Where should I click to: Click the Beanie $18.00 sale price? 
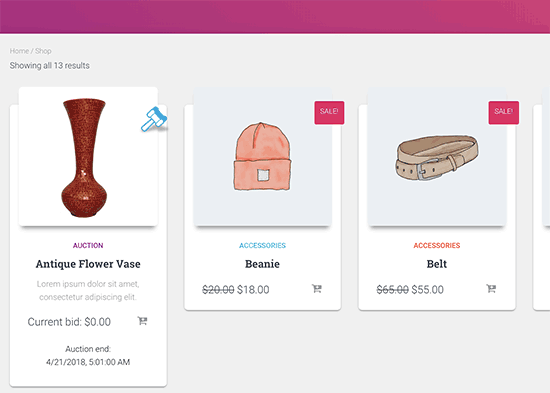253,290
